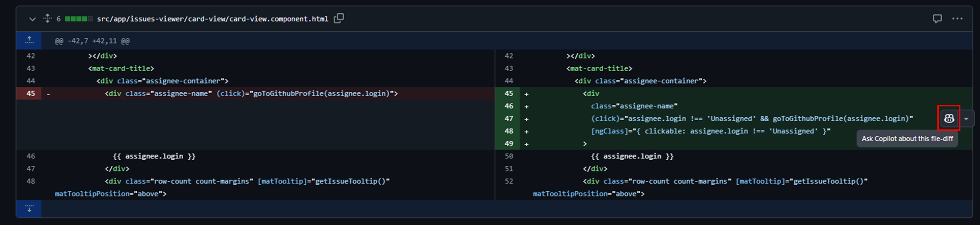Copy the file path to clipboard

click(x=339, y=19)
